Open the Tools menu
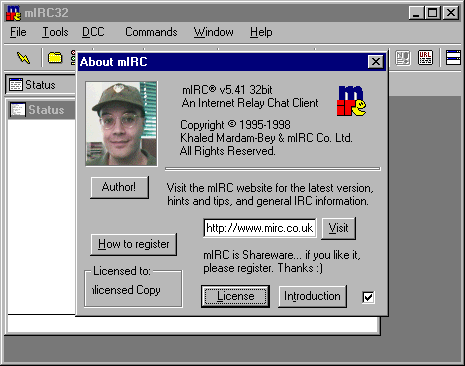The width and height of the screenshot is (465, 366). click(x=55, y=32)
